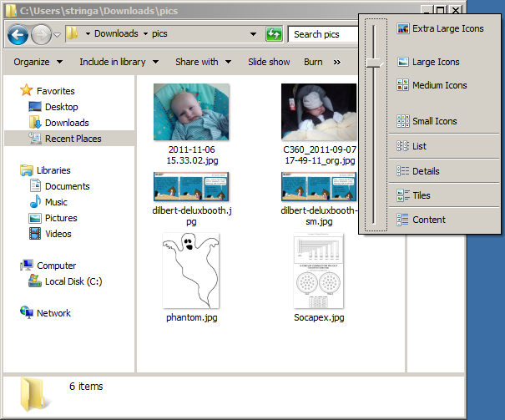Open the Downloads folder in Favorites
505x420 pixels.
pyautogui.click(x=67, y=123)
